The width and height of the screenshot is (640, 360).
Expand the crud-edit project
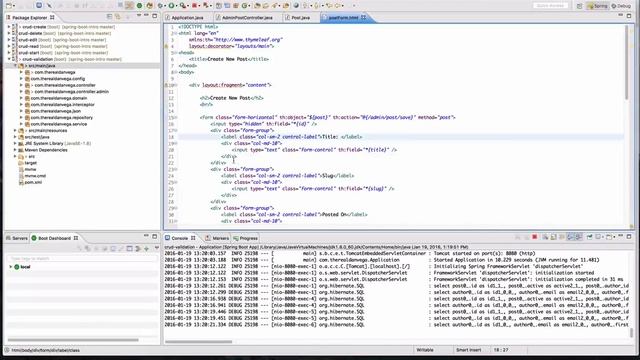pyautogui.click(x=9, y=40)
